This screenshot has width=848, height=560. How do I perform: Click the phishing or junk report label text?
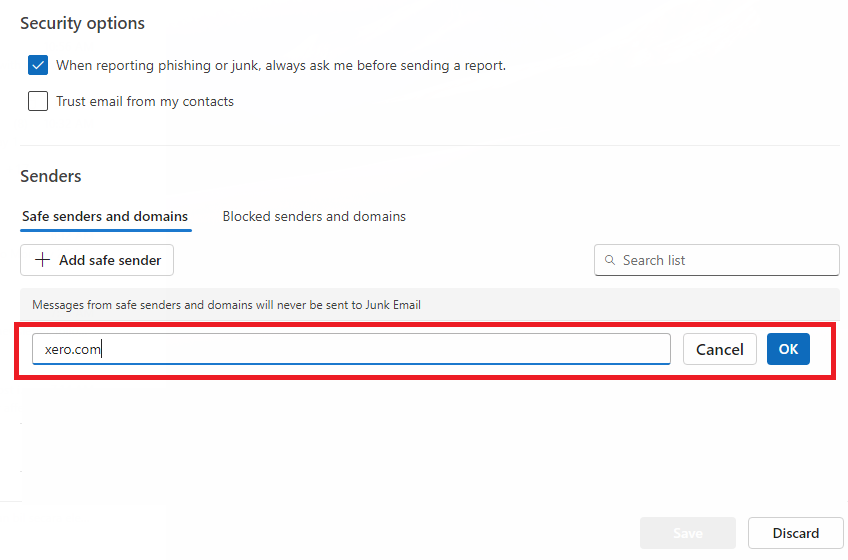click(x=281, y=65)
